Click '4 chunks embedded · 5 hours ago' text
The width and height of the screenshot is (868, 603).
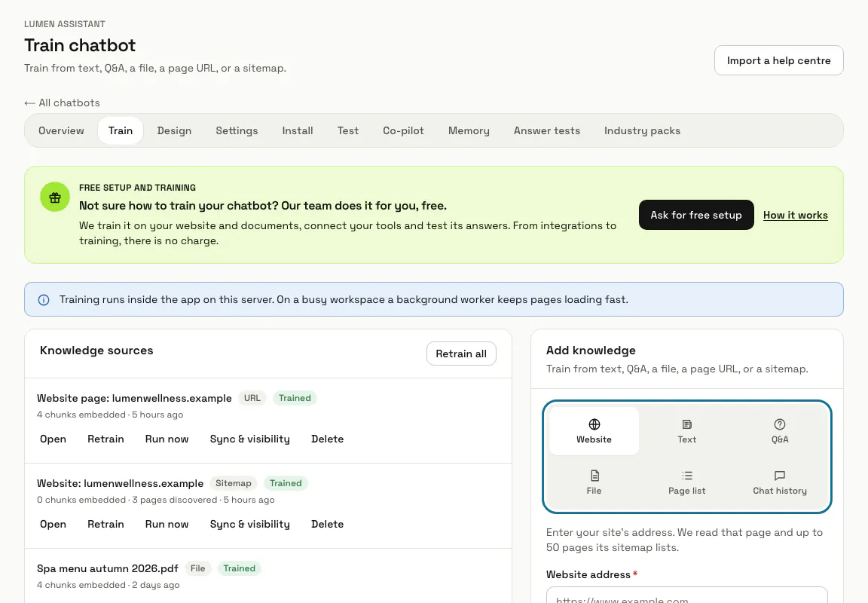(110, 415)
